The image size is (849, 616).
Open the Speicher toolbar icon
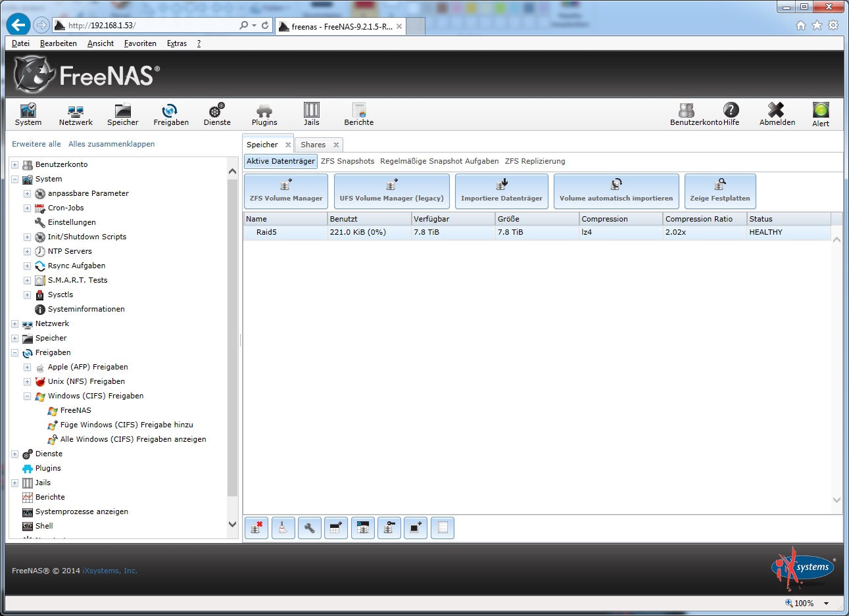pyautogui.click(x=123, y=114)
